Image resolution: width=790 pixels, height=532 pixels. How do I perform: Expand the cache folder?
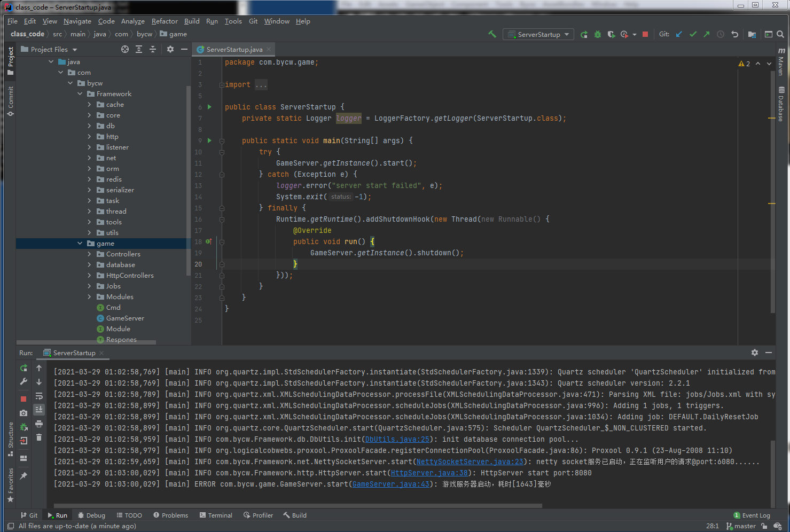click(x=89, y=105)
